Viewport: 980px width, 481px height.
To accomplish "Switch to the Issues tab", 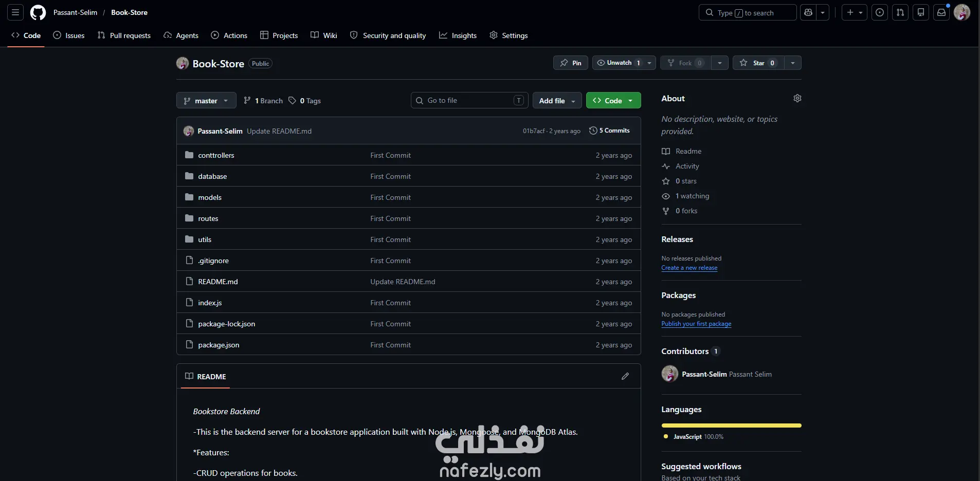I will (69, 35).
